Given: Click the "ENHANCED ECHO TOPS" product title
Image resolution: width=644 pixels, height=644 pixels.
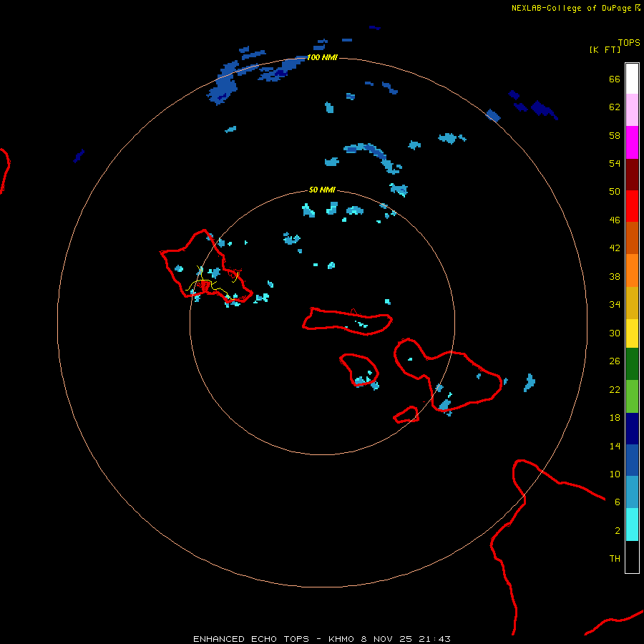Looking at the screenshot, I should (x=251, y=639).
